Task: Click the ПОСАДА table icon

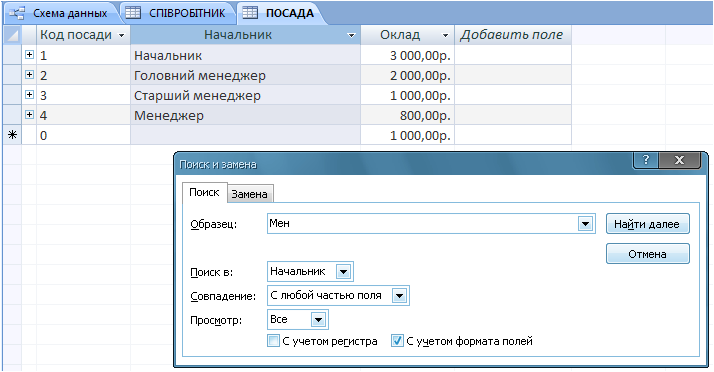Action: tap(250, 13)
